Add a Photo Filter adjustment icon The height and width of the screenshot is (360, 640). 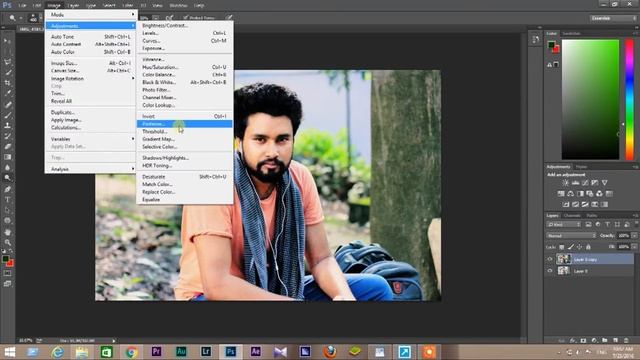[x=590, y=193]
